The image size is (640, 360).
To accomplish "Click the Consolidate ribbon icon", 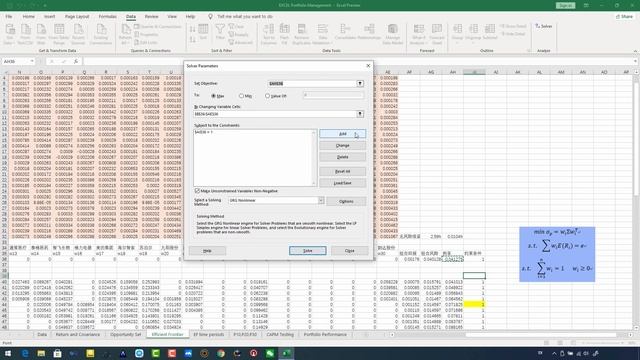I will 345,32.
